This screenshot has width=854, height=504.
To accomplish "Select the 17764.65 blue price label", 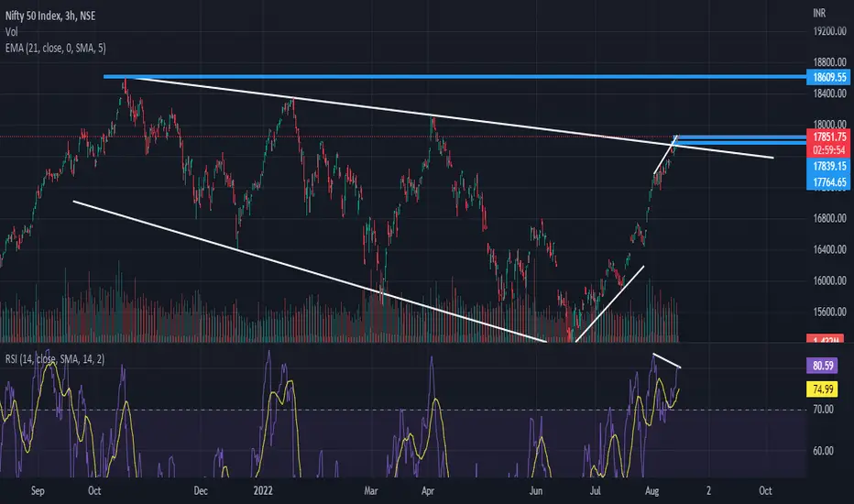I will tap(828, 182).
